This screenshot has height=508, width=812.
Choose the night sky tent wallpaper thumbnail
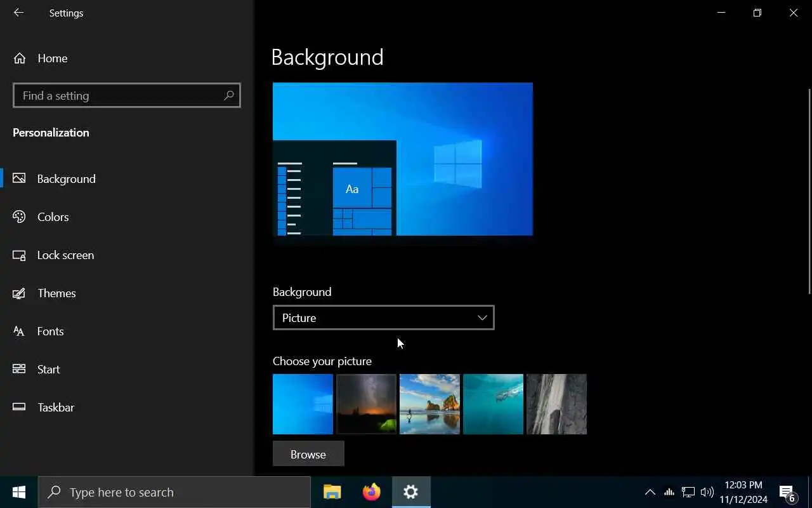pyautogui.click(x=366, y=404)
